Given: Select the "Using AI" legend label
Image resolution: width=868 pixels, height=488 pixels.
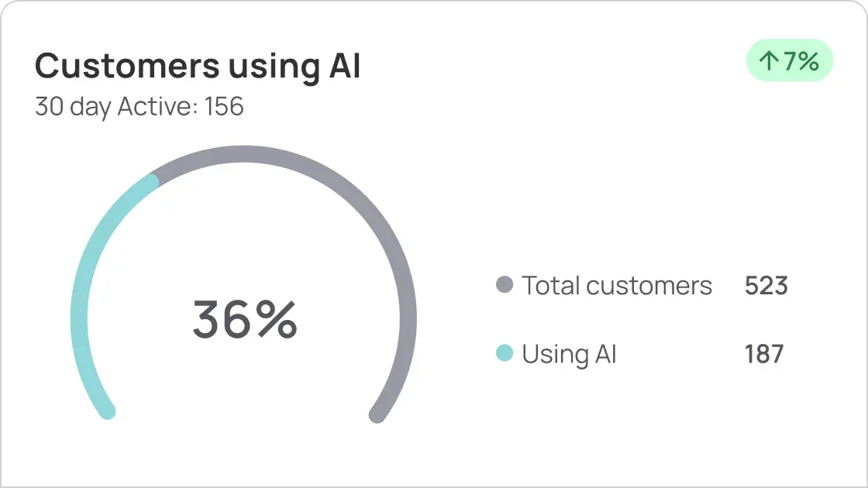Looking at the screenshot, I should tap(569, 354).
